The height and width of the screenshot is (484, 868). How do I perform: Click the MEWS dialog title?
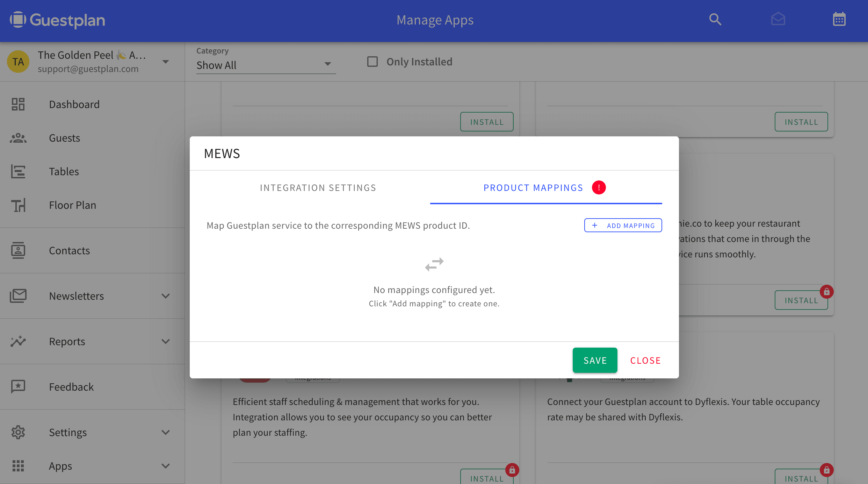222,154
